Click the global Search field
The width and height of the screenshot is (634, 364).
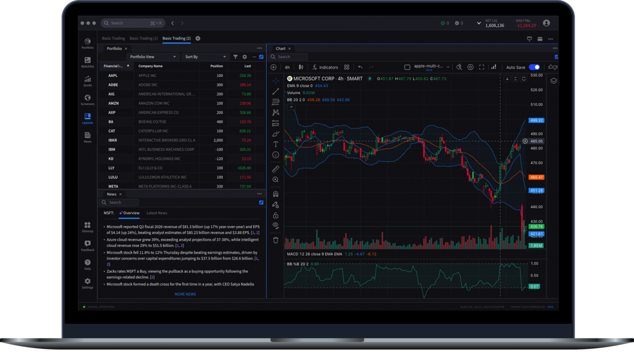133,23
